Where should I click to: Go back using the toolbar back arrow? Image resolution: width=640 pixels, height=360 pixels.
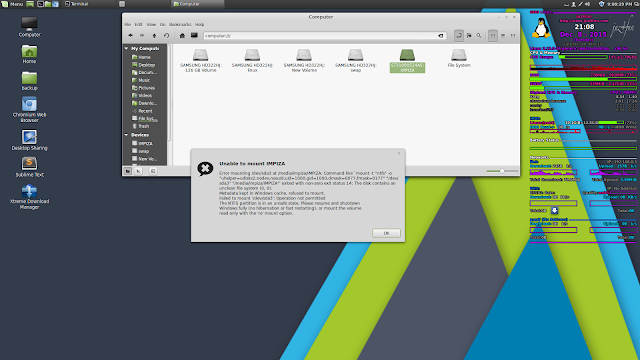click(x=131, y=36)
